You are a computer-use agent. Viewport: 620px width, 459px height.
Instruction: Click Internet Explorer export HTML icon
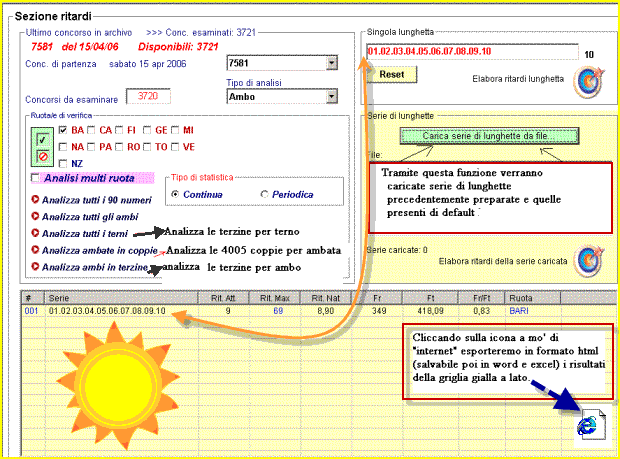592,425
